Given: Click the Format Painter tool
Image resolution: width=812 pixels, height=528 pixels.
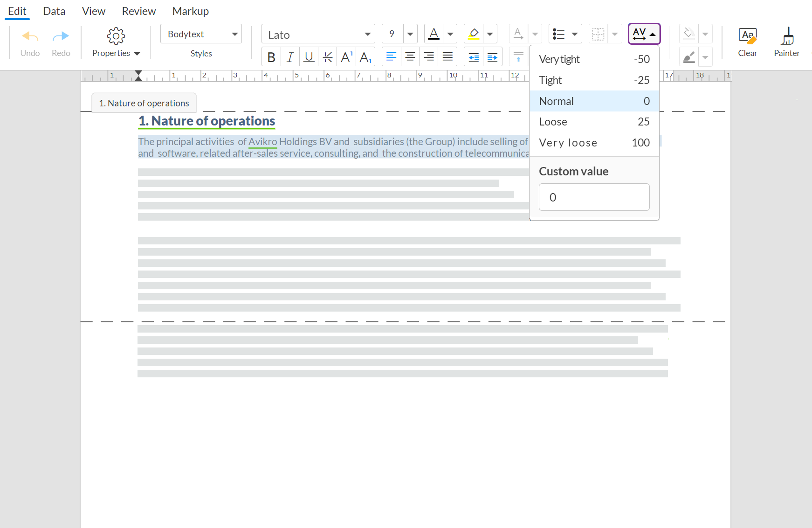Looking at the screenshot, I should 786,42.
